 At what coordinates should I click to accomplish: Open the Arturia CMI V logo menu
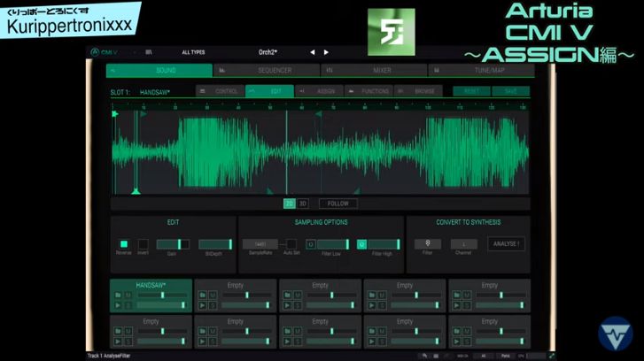[104, 52]
